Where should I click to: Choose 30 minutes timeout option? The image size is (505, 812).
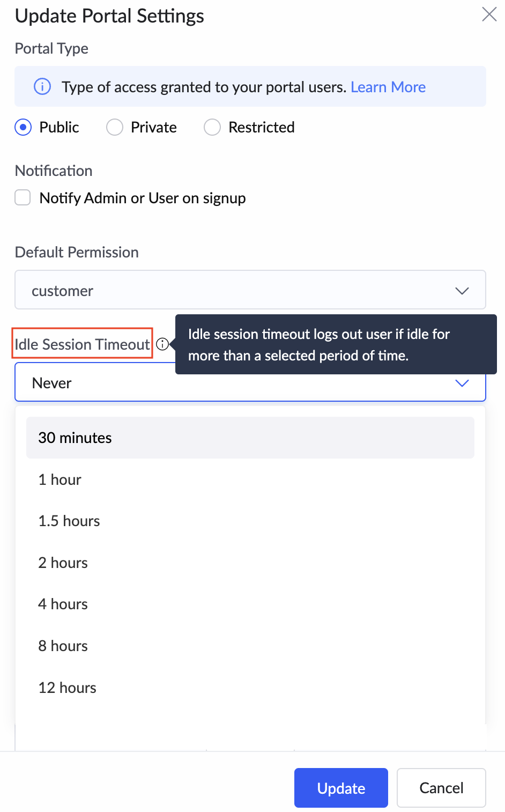point(250,438)
